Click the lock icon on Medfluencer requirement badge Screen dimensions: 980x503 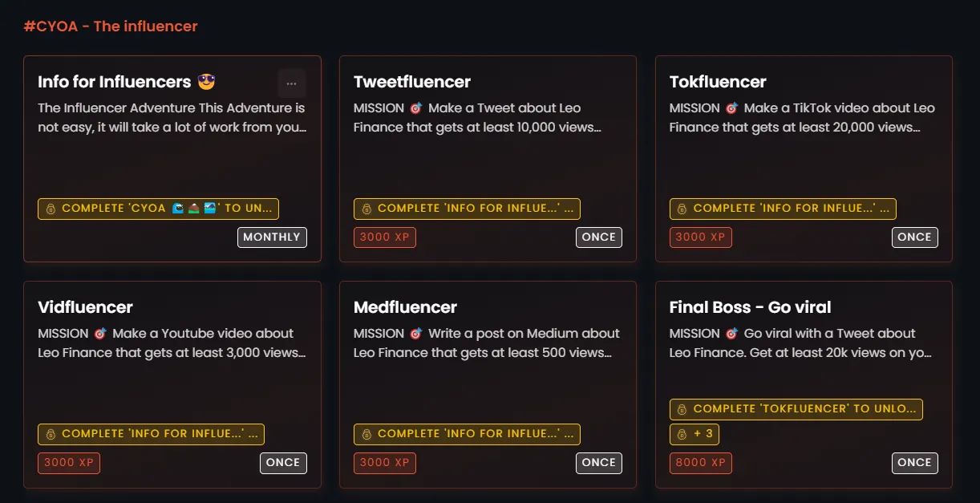click(366, 434)
